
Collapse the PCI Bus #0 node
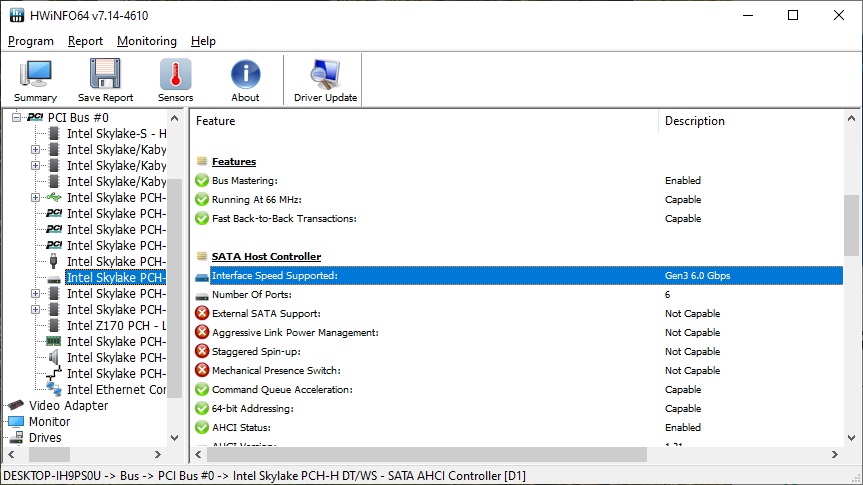[16, 118]
